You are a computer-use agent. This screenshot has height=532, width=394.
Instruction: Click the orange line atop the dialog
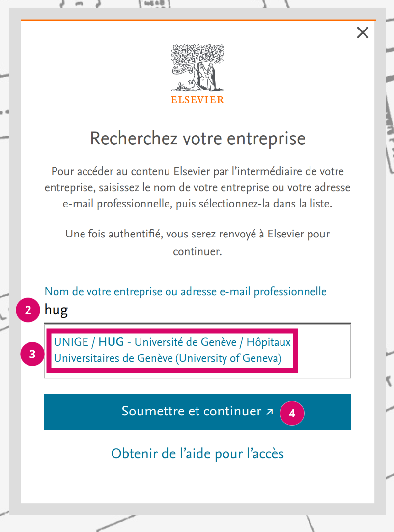pyautogui.click(x=197, y=20)
